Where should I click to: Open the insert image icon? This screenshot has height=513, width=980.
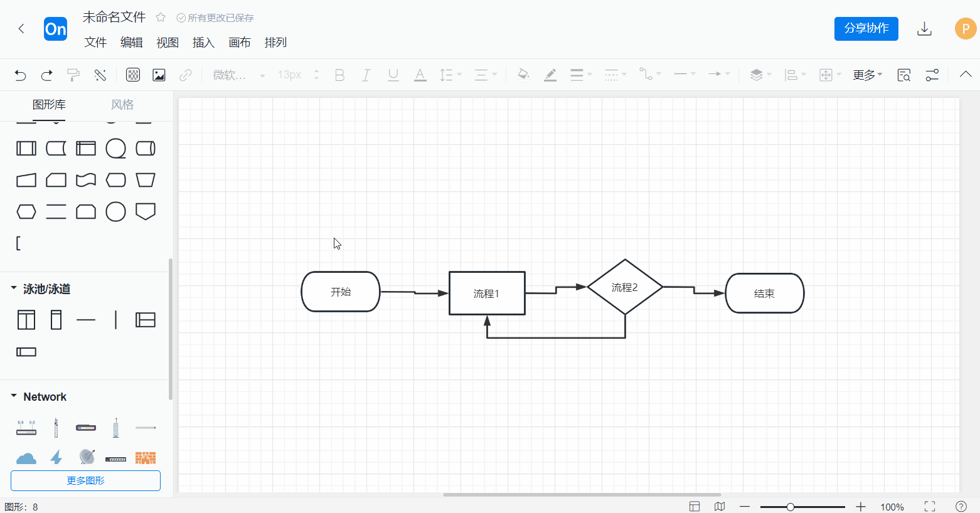(159, 75)
